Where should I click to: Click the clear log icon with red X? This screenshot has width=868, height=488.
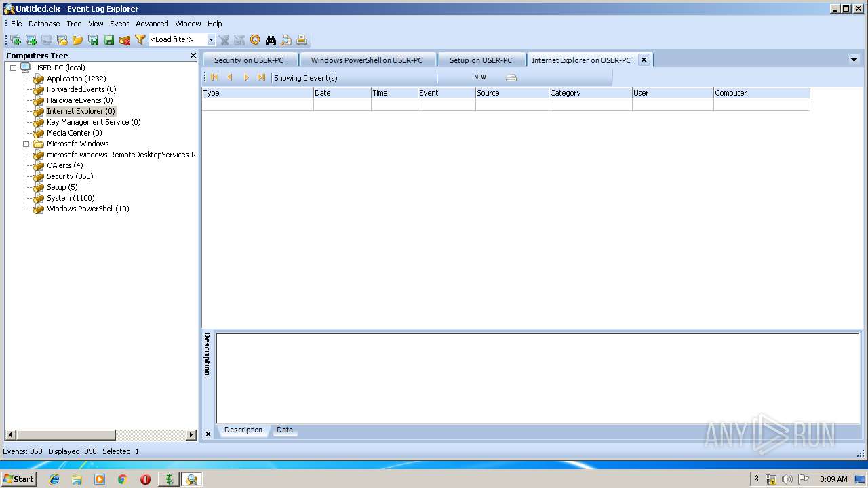(x=125, y=40)
